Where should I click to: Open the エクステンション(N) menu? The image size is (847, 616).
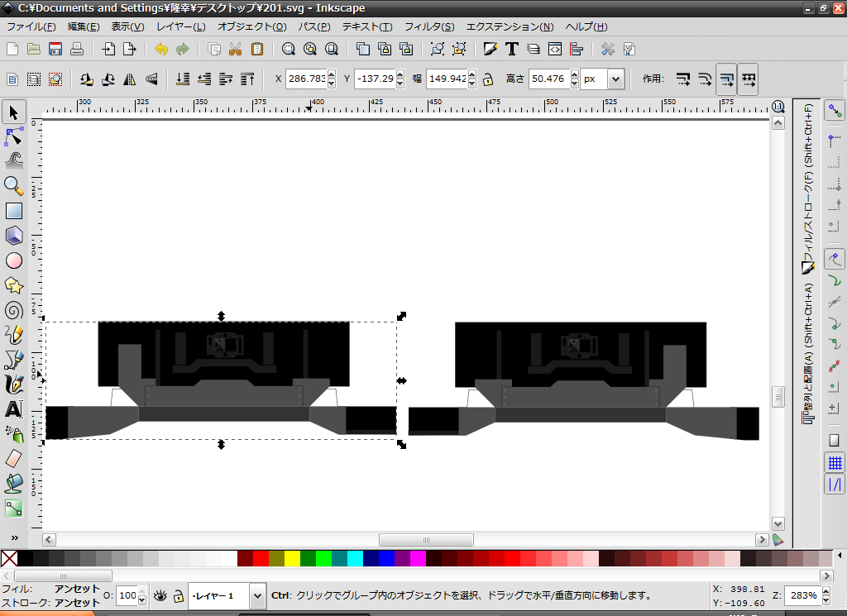510,26
